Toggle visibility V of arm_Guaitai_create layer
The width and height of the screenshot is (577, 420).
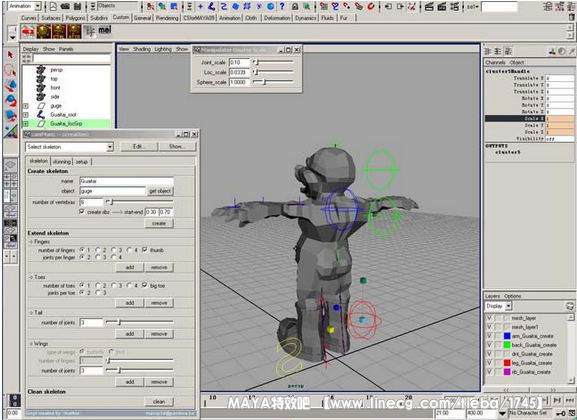(489, 336)
